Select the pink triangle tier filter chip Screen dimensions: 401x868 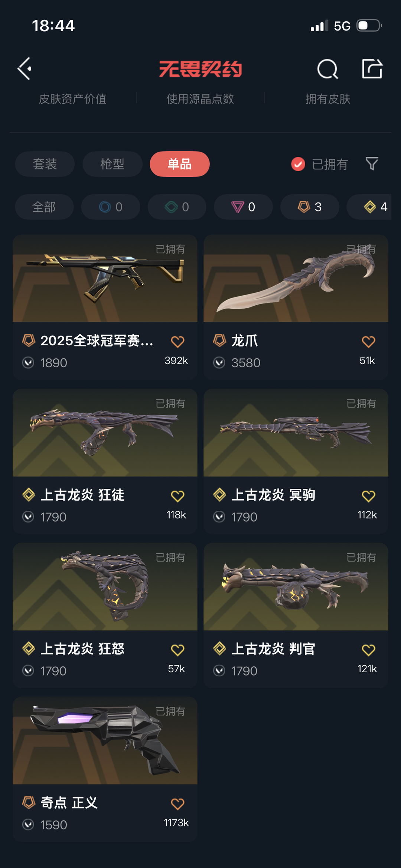pyautogui.click(x=243, y=207)
